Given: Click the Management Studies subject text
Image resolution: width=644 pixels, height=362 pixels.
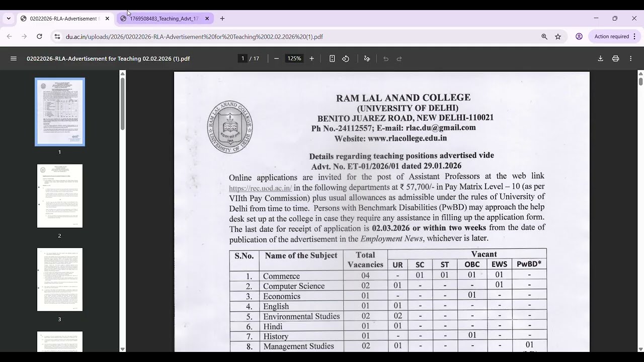Looking at the screenshot, I should point(298,346).
